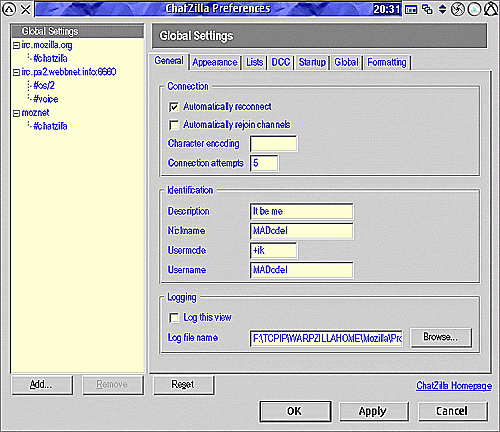500x432 pixels.
Task: Click the Connection group label
Action: pyautogui.click(x=188, y=86)
